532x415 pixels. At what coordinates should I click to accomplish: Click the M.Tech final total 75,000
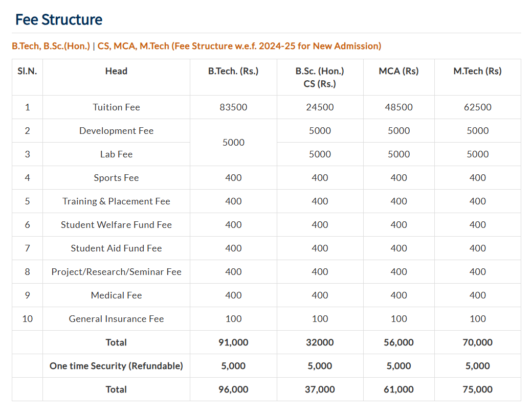pos(477,389)
